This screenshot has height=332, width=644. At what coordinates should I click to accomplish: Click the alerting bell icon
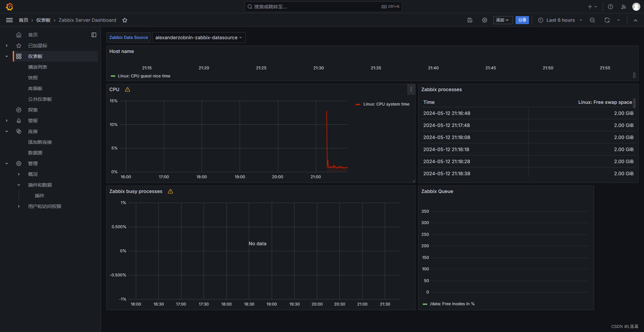[x=19, y=121]
